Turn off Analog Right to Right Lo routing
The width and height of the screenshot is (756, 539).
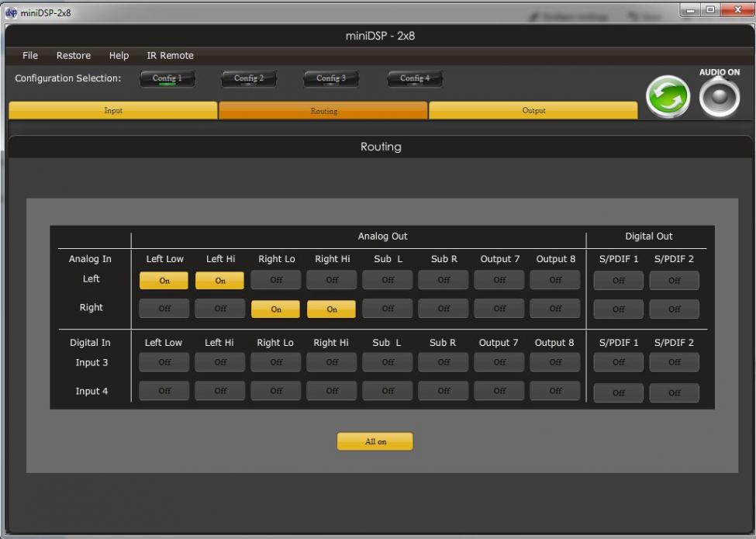pos(276,309)
